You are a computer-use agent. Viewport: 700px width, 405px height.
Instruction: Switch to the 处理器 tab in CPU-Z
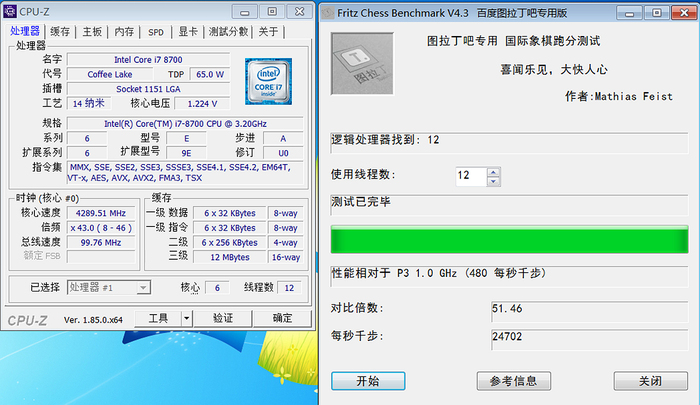[x=25, y=31]
